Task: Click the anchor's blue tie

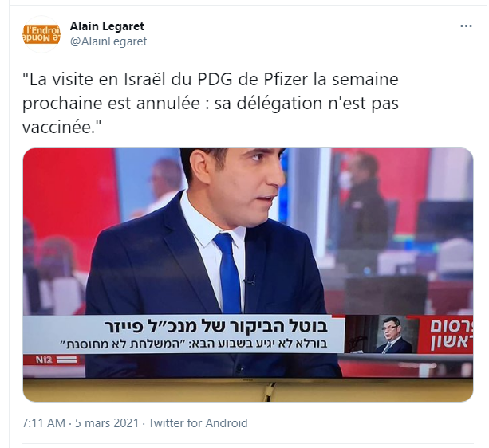Action: [x=227, y=273]
